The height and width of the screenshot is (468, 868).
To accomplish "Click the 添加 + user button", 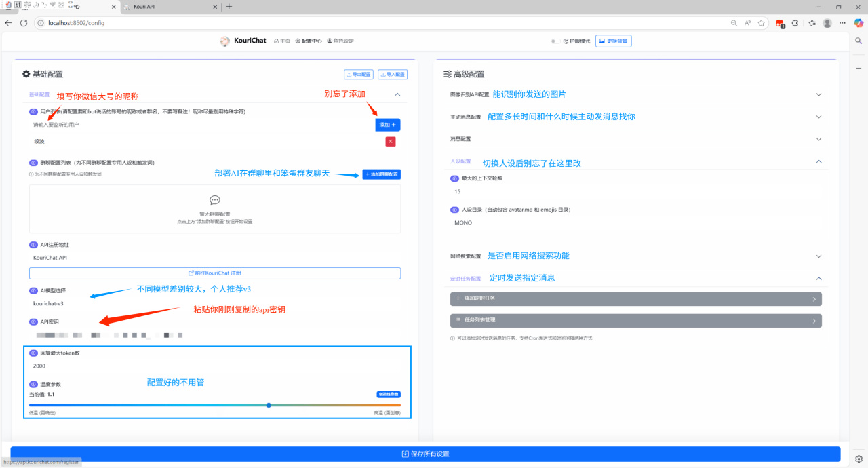I will (388, 125).
